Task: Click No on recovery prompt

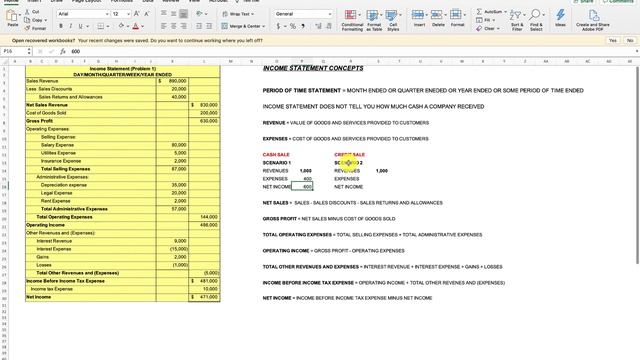Action: pos(630,40)
